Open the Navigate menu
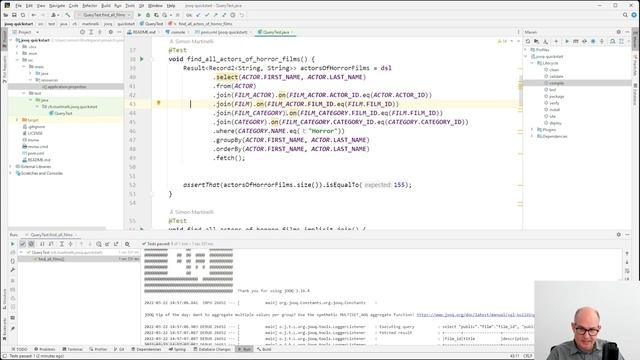 tap(57, 6)
